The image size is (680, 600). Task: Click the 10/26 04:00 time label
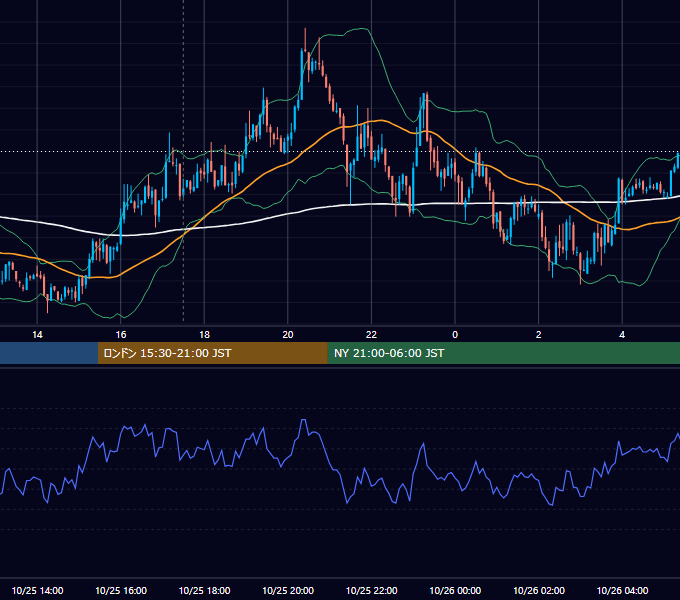622,590
